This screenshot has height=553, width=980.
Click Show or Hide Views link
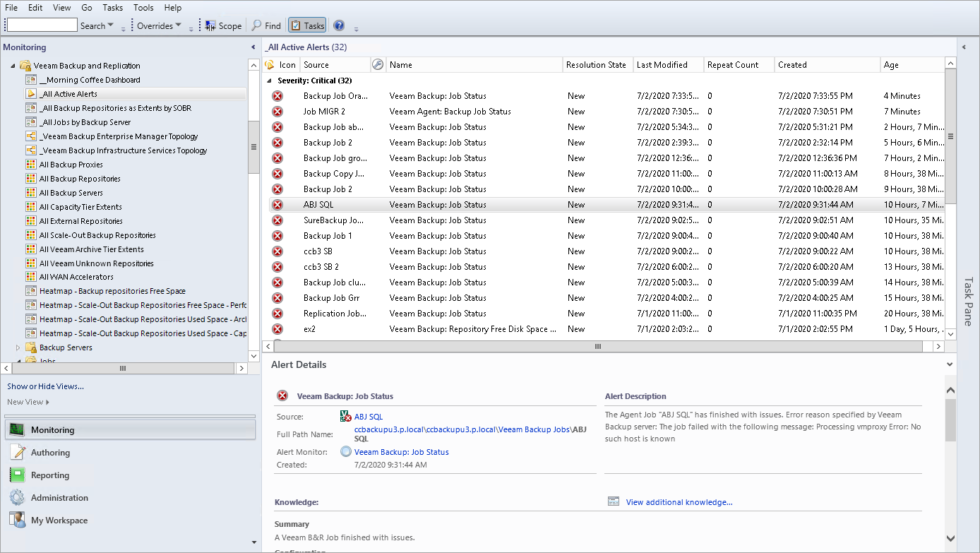tap(45, 386)
